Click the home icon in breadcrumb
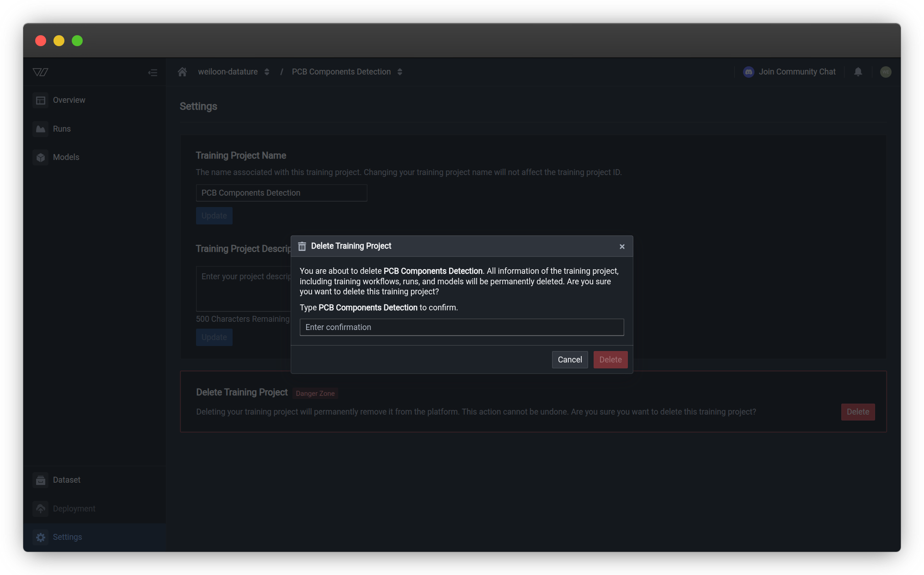924x575 pixels. [x=182, y=72]
